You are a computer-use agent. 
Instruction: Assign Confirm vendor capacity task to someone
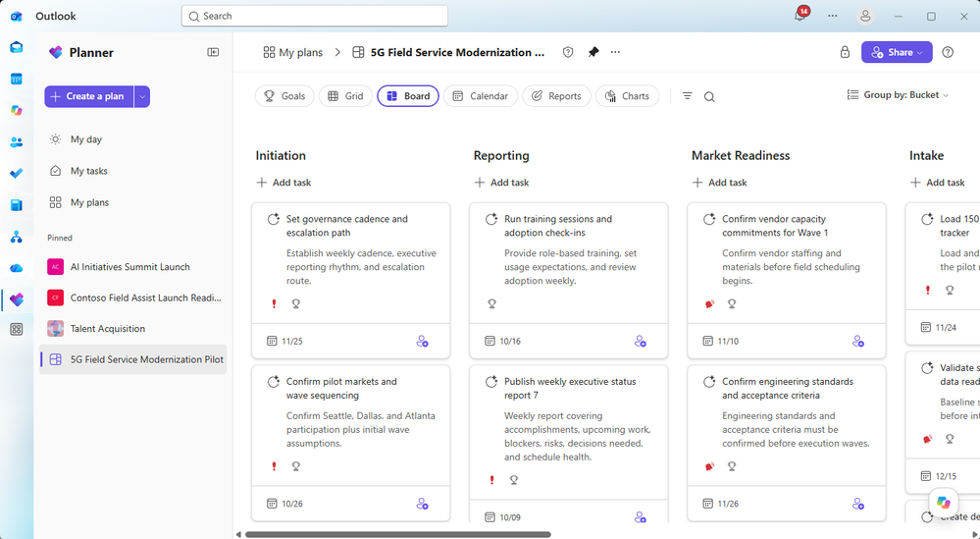pyautogui.click(x=858, y=342)
